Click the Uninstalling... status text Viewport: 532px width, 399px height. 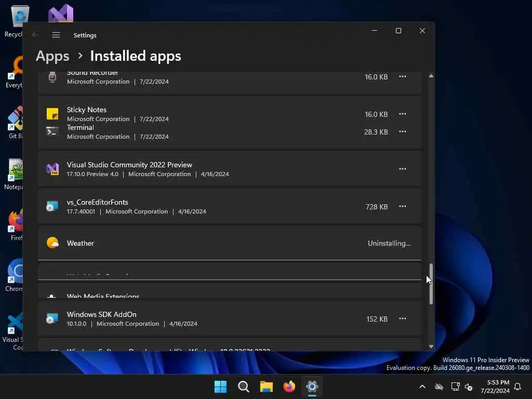click(389, 243)
